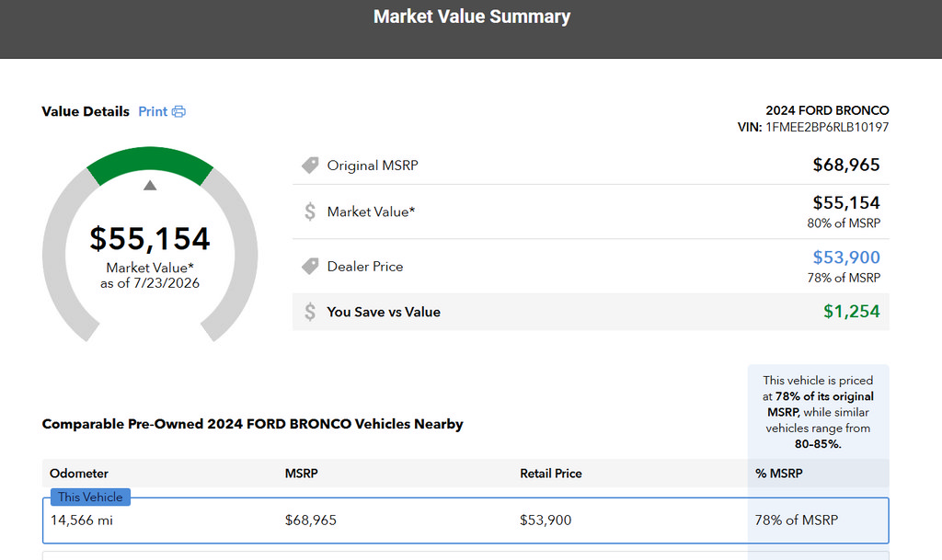942x560 pixels.
Task: Click the blue $53,900 dealer price
Action: 846,257
